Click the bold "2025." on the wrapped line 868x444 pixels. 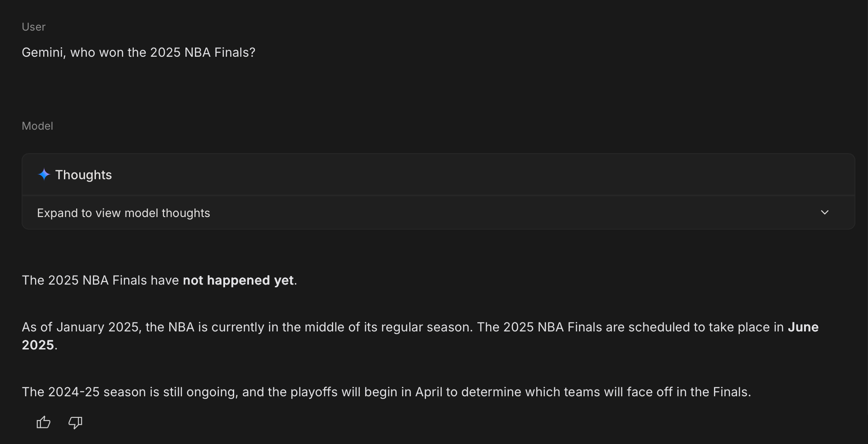(x=40, y=345)
